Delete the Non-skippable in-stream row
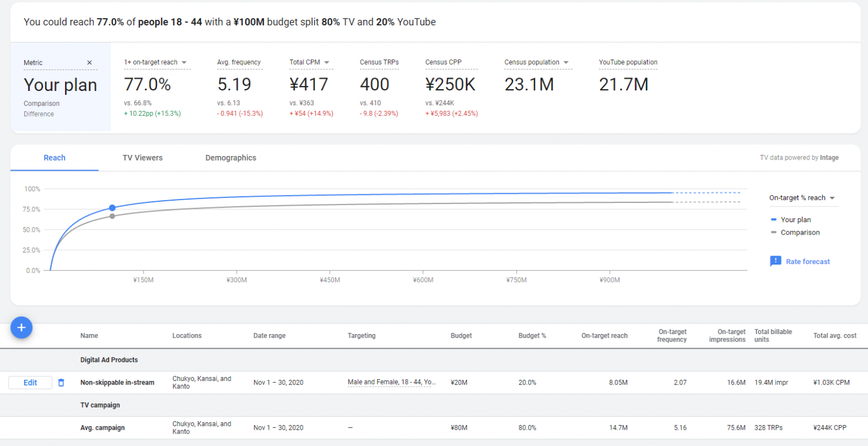 (x=61, y=382)
